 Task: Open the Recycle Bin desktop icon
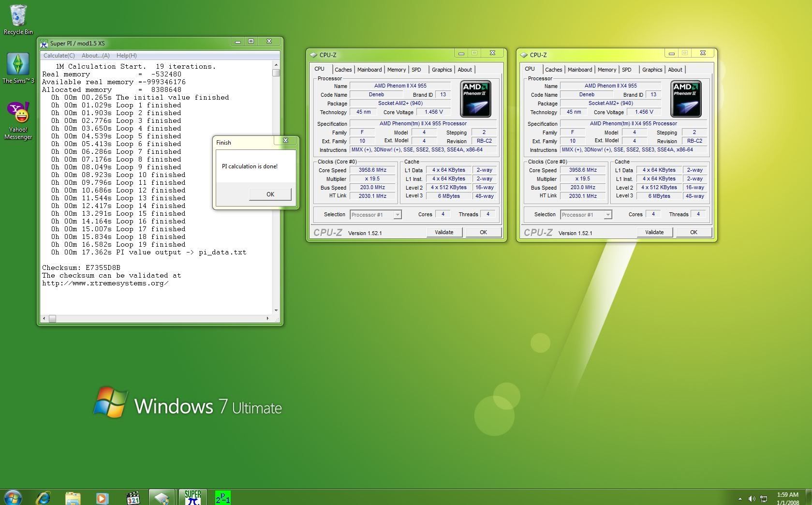point(18,19)
